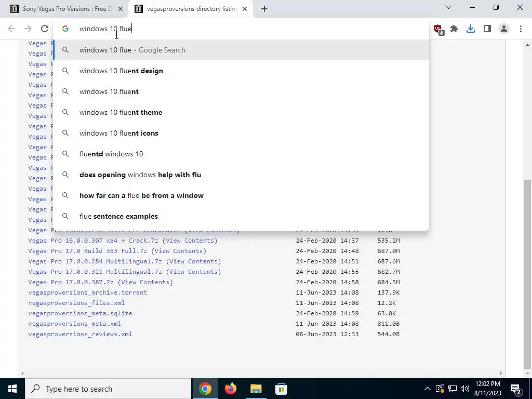
Task: Close the vegasproversions directory listing tab
Action: [x=245, y=9]
